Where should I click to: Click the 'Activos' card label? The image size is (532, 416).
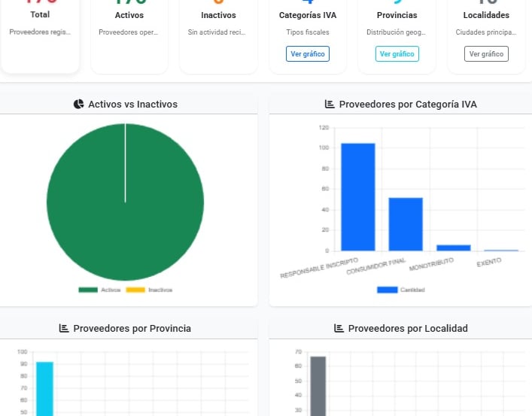[129, 15]
